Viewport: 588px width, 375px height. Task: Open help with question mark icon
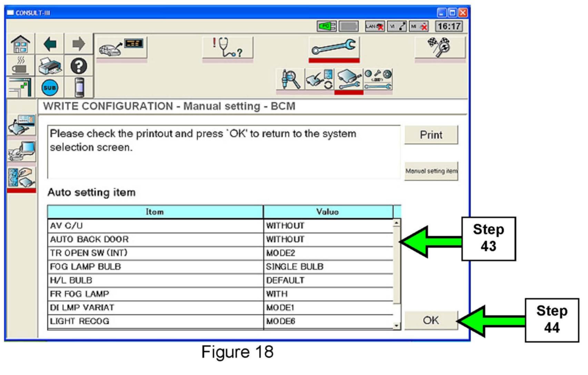[79, 66]
